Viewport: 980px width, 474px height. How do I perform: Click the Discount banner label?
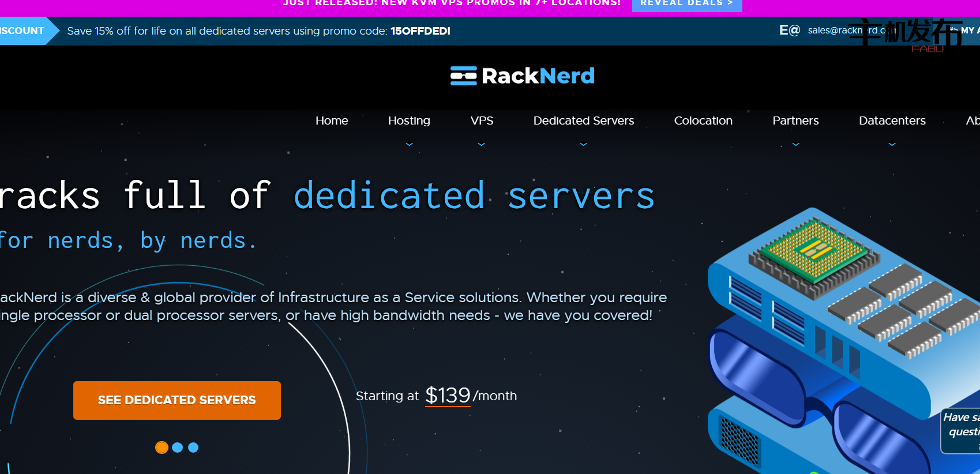click(23, 31)
